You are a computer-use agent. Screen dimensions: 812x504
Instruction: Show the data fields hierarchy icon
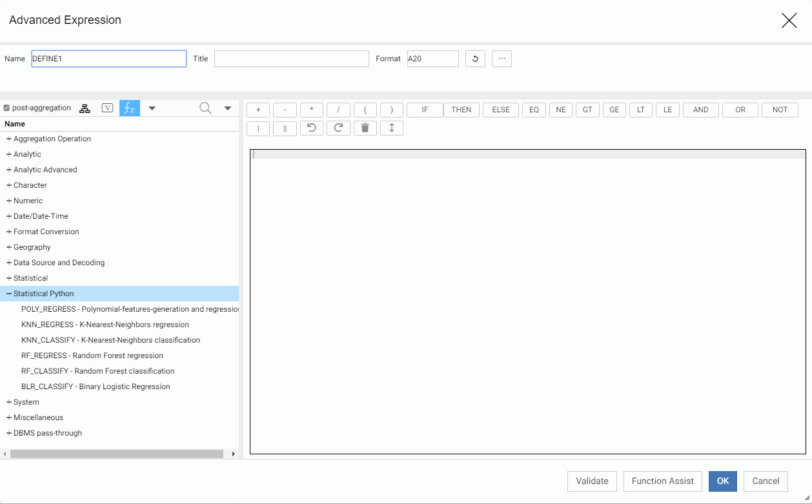pyautogui.click(x=85, y=108)
